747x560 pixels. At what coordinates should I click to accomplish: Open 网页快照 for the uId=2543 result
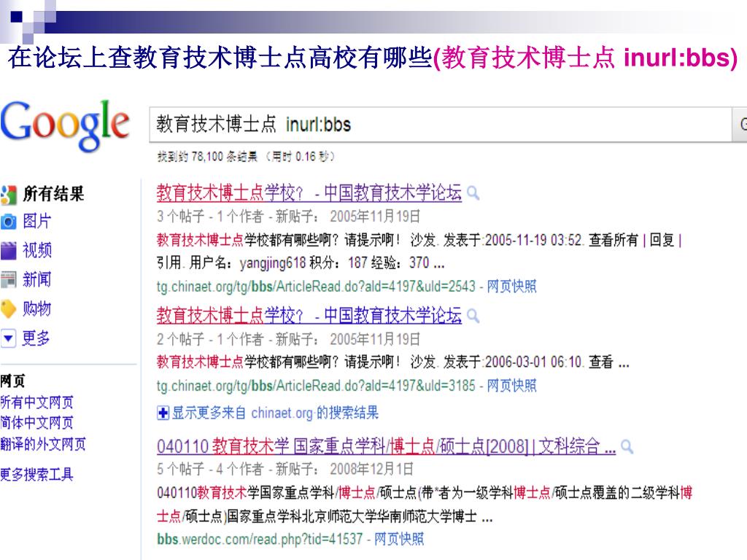pyautogui.click(x=511, y=286)
